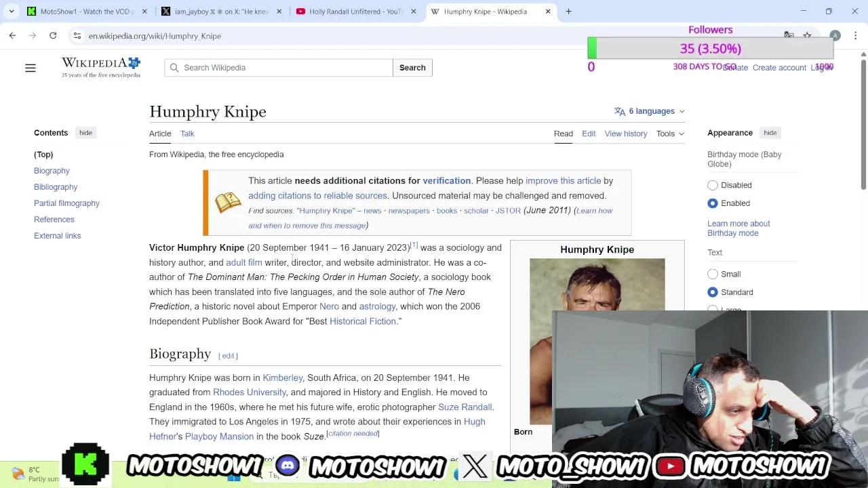This screenshot has height=488, width=868.
Task: Open the Edit tab
Action: (x=589, y=134)
